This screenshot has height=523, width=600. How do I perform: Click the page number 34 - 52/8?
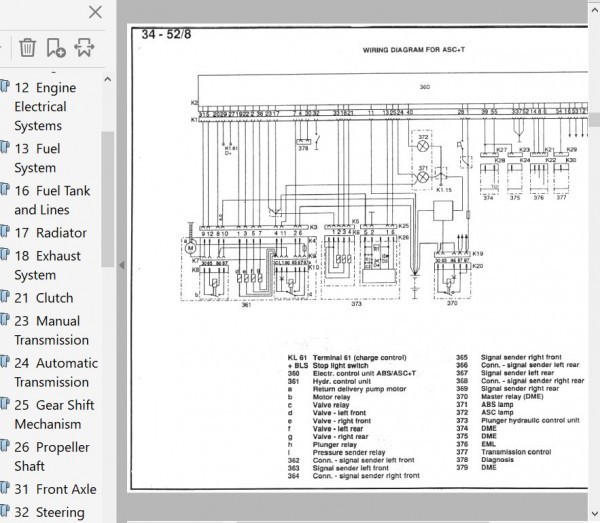click(166, 34)
